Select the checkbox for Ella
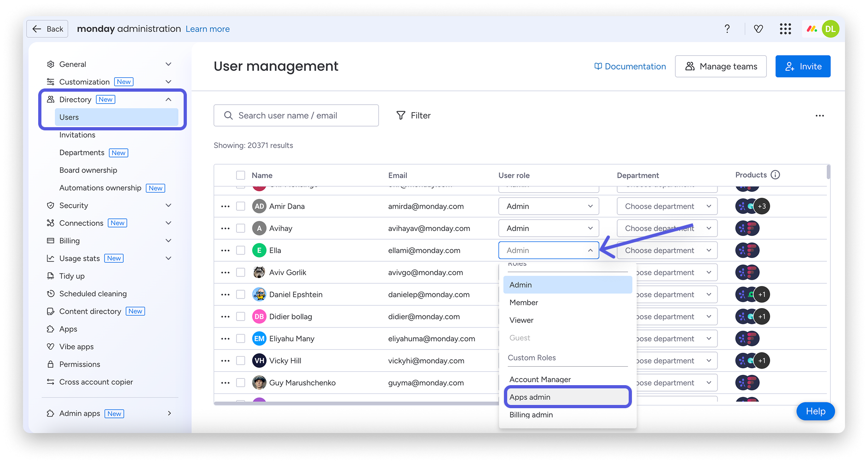Image resolution: width=868 pixels, height=463 pixels. coord(241,251)
